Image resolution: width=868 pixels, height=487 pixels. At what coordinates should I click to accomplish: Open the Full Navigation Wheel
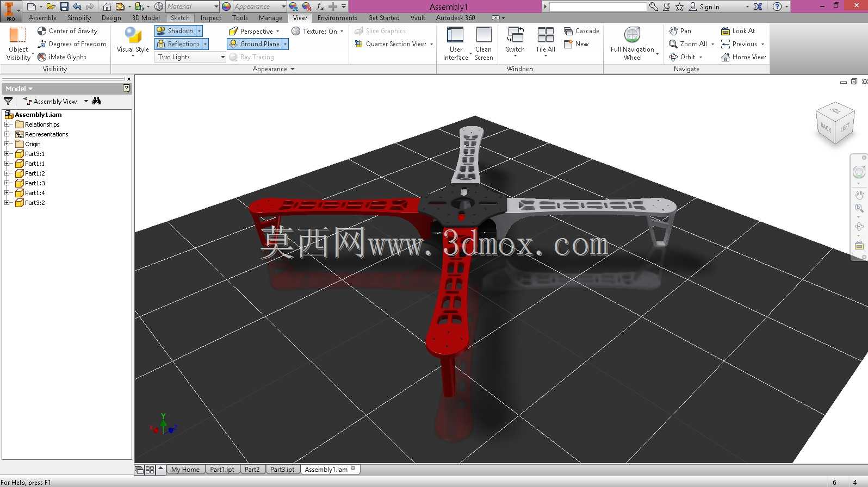pyautogui.click(x=633, y=43)
